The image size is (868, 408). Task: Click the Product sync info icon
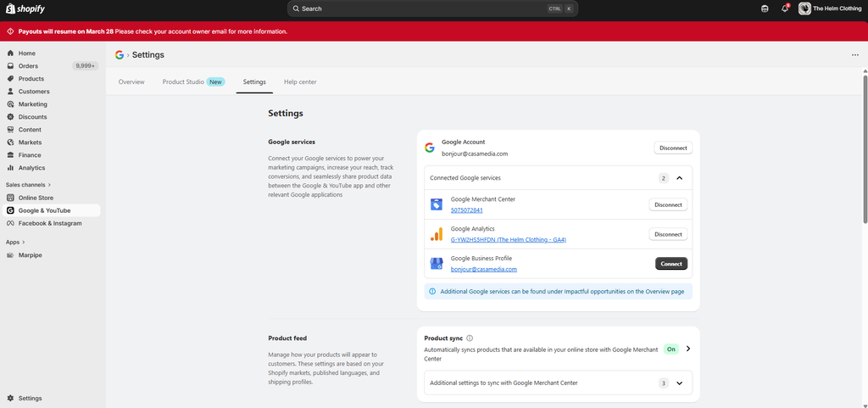[470, 338]
